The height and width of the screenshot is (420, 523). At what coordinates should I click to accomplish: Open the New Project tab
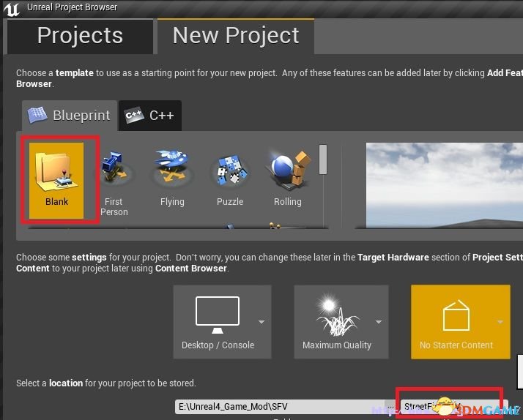(x=236, y=36)
